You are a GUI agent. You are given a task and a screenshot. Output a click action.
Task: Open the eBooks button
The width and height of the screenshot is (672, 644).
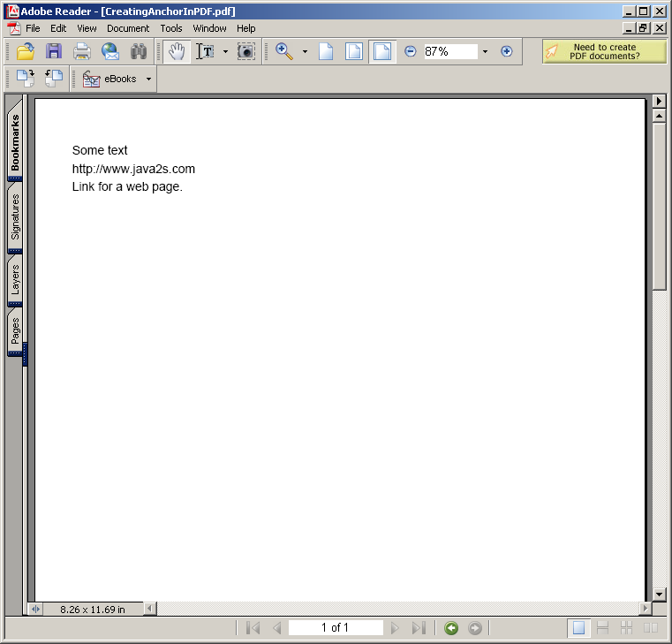[110, 79]
